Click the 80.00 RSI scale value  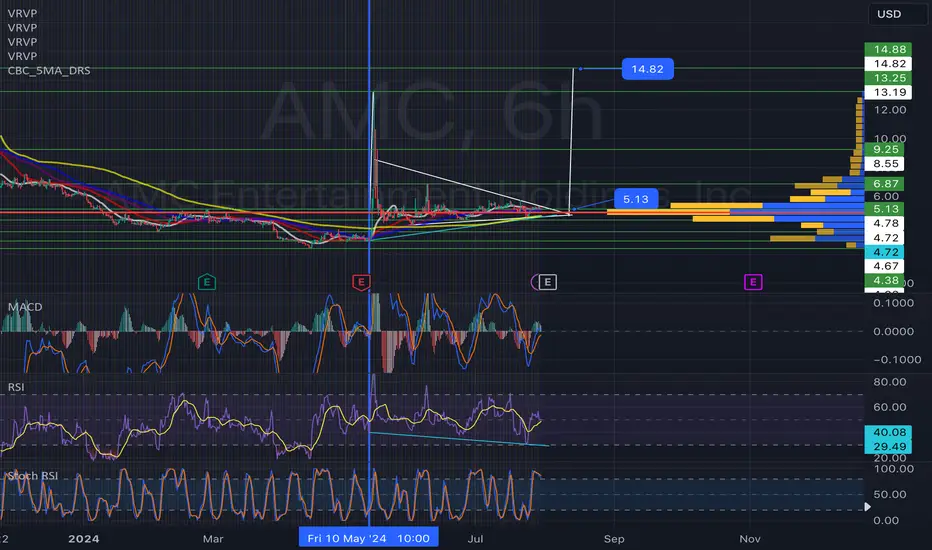point(890,382)
